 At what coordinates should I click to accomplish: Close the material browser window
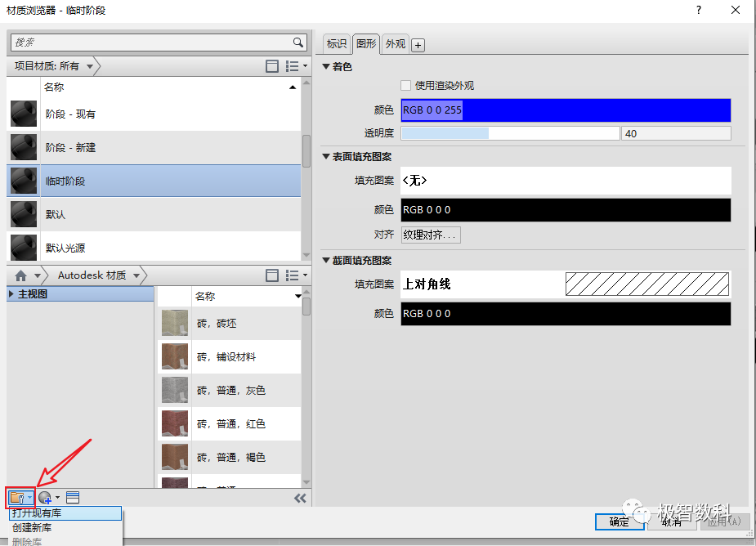point(736,10)
